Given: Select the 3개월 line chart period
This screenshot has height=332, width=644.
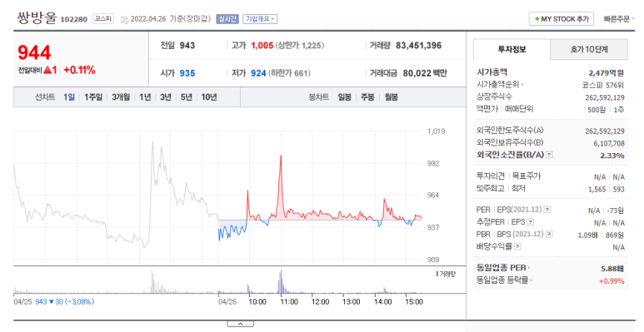Looking at the screenshot, I should point(121,97).
